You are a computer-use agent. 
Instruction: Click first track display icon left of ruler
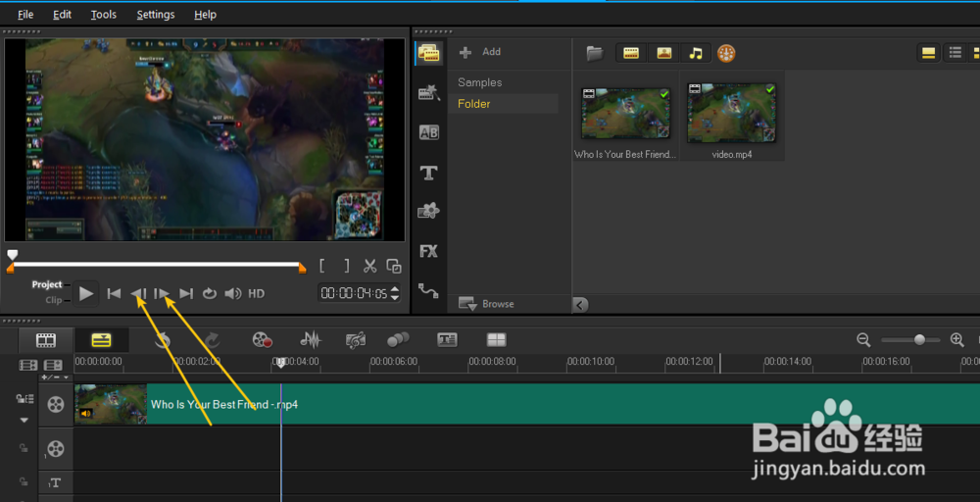click(x=28, y=365)
